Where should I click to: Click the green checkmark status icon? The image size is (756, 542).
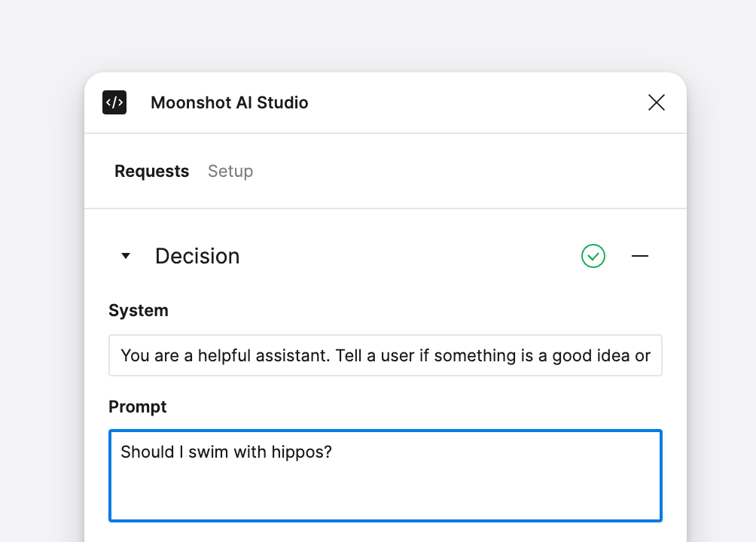[593, 256]
